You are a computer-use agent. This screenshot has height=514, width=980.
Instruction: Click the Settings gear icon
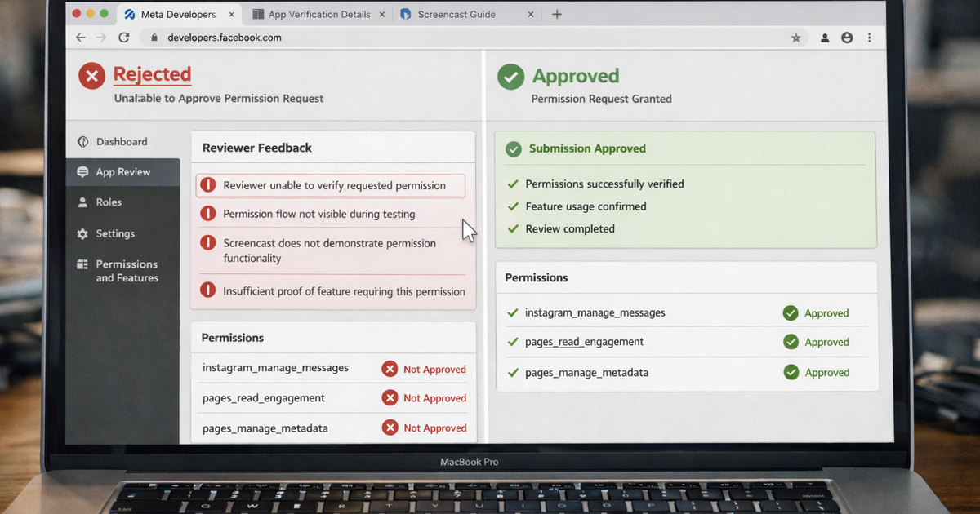[x=82, y=233]
